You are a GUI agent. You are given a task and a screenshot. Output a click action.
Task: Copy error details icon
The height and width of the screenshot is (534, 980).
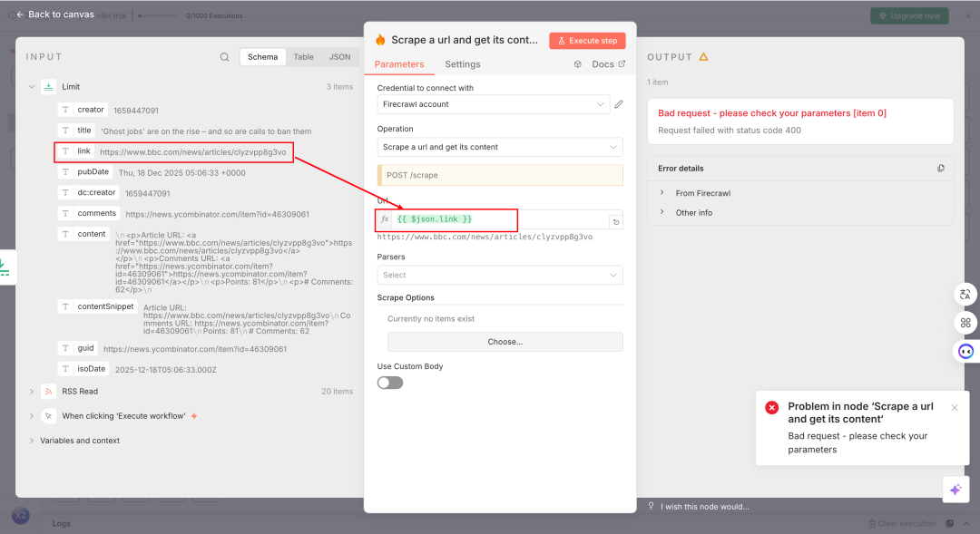pos(941,169)
